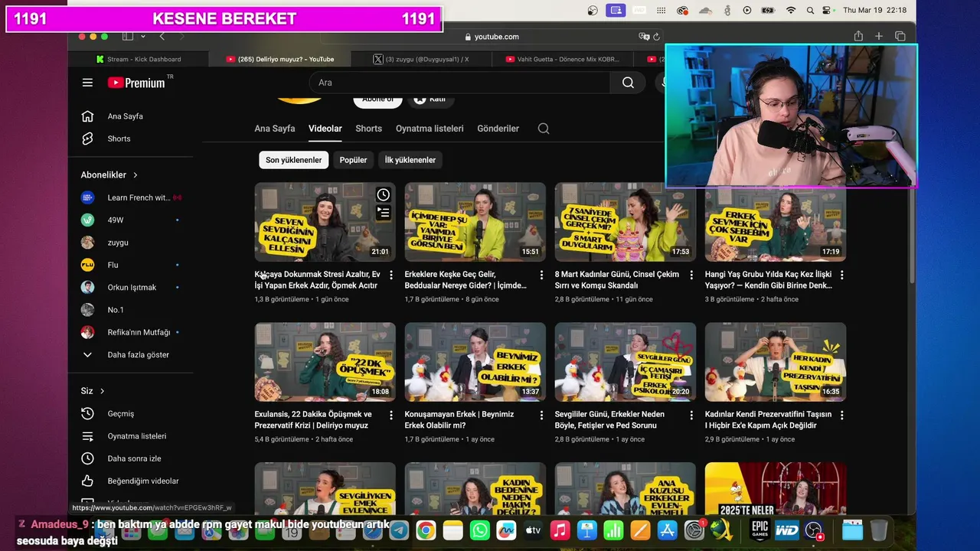Open Orkun Işıtmak subscription channel

pos(130,288)
